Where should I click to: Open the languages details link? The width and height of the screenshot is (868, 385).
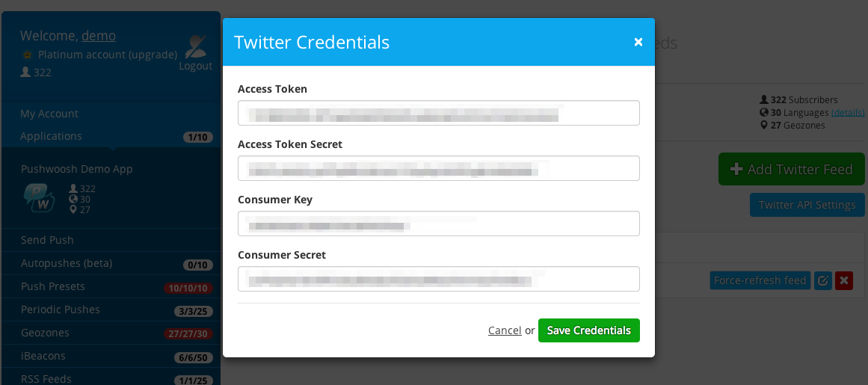click(x=848, y=112)
